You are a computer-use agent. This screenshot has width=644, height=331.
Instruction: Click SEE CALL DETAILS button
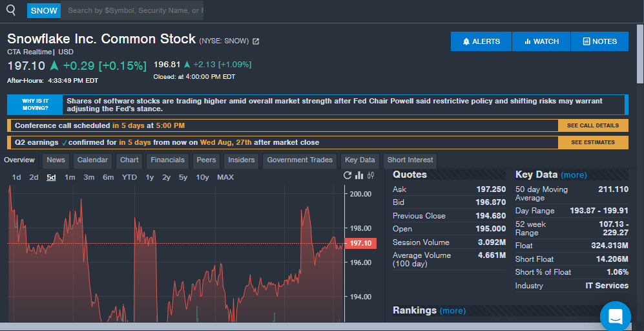coord(593,125)
